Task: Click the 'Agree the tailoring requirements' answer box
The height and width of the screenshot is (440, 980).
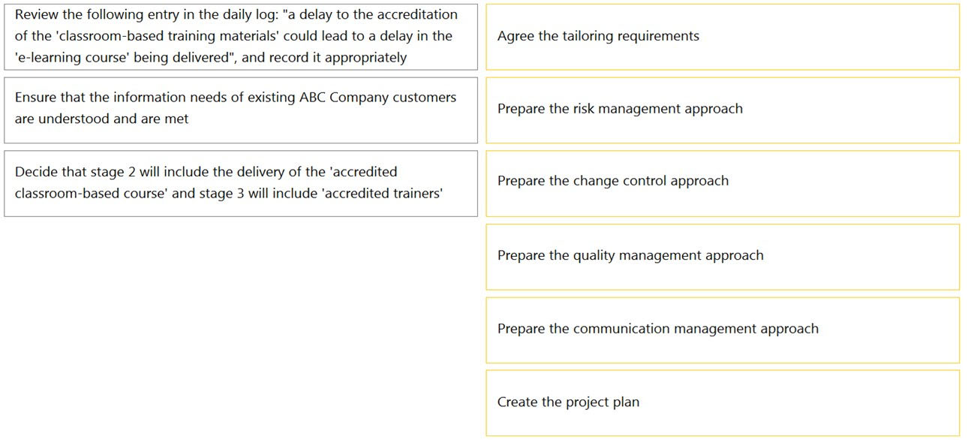Action: 723,37
